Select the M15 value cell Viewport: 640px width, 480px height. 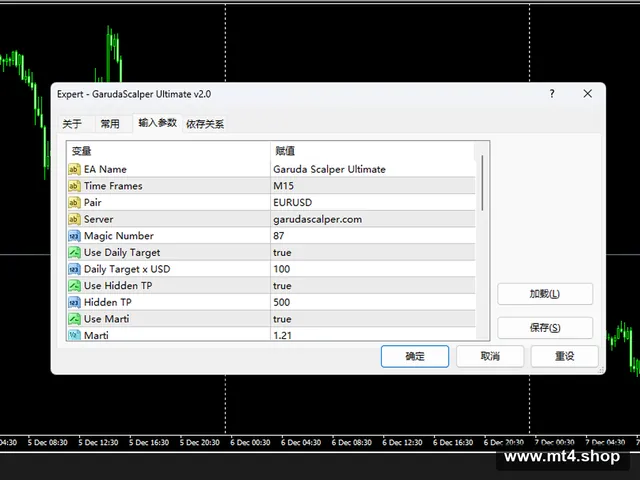tap(373, 186)
